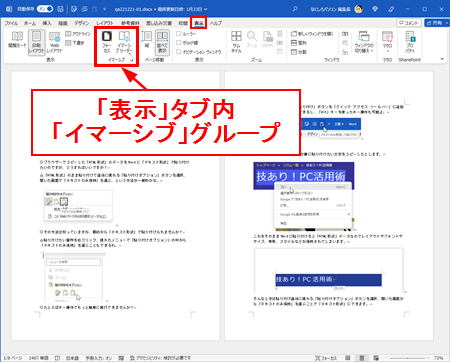This screenshot has width=450, height=362.
Task: Open spelling check book icon in status bar
Action: point(57,358)
